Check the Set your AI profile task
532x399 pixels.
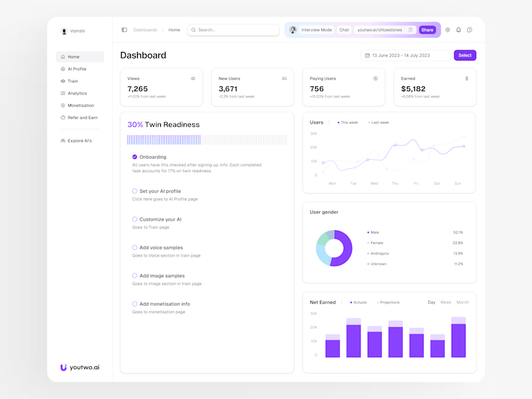coord(135,191)
